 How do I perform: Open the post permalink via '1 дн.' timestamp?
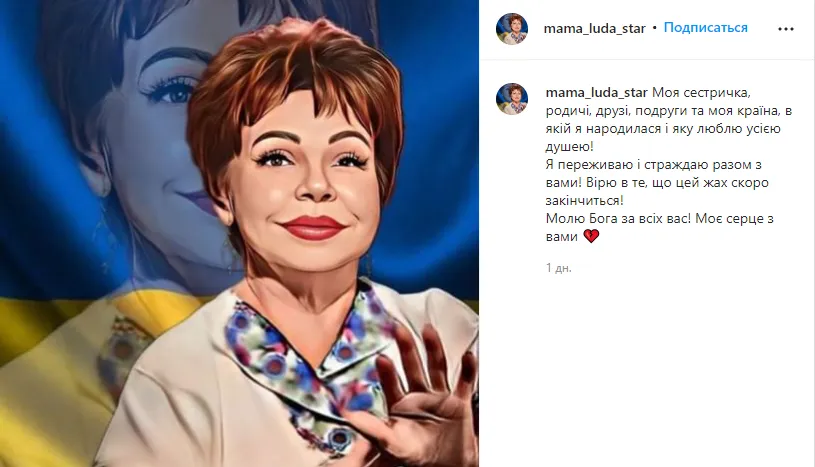tap(558, 268)
